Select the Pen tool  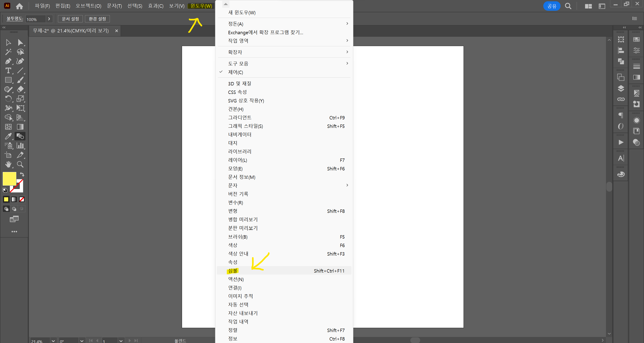click(x=8, y=61)
